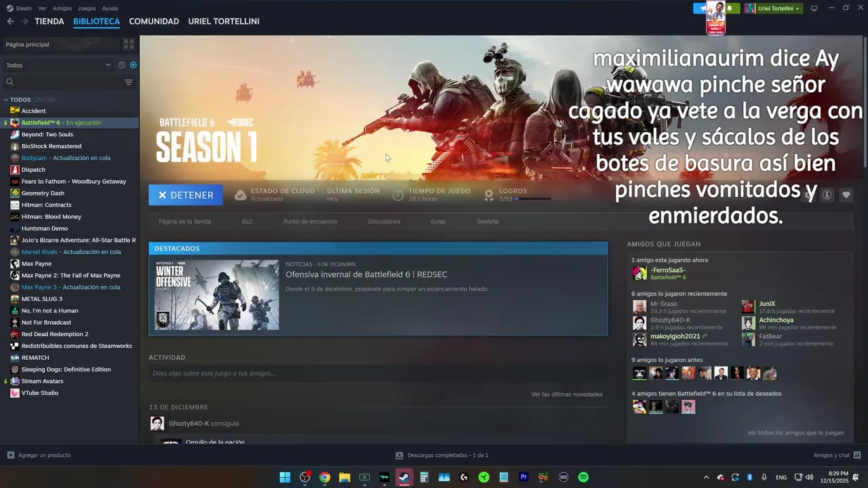The width and height of the screenshot is (868, 488).
Task: Switch to the TIENDA tab
Action: click(x=50, y=22)
